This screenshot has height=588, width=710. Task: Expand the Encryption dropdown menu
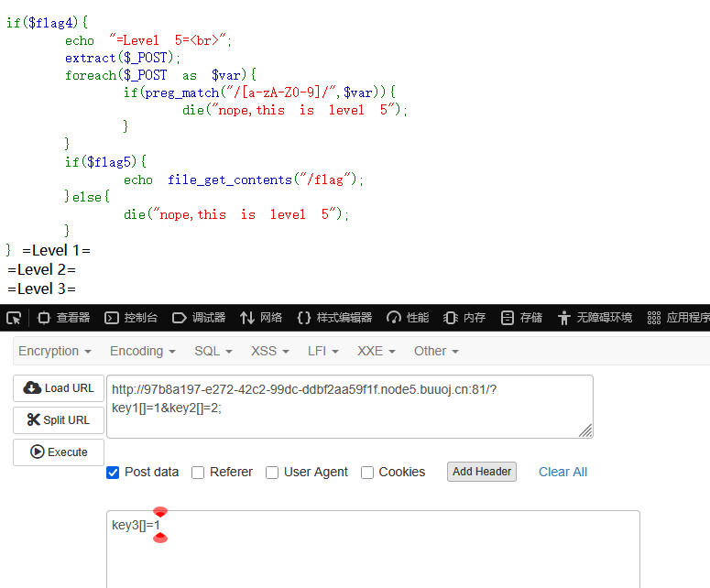pos(55,351)
